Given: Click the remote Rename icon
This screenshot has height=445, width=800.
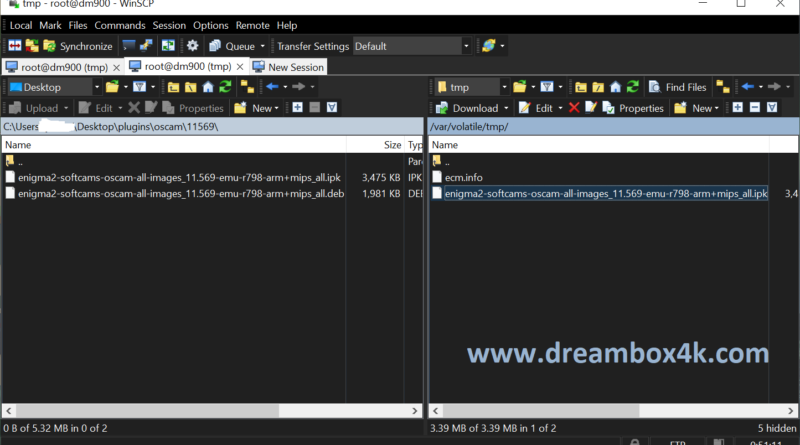Looking at the screenshot, I should (591, 108).
